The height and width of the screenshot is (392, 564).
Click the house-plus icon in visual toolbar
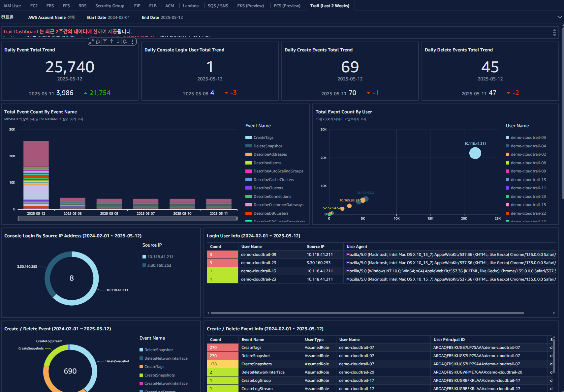pyautogui.click(x=98, y=42)
